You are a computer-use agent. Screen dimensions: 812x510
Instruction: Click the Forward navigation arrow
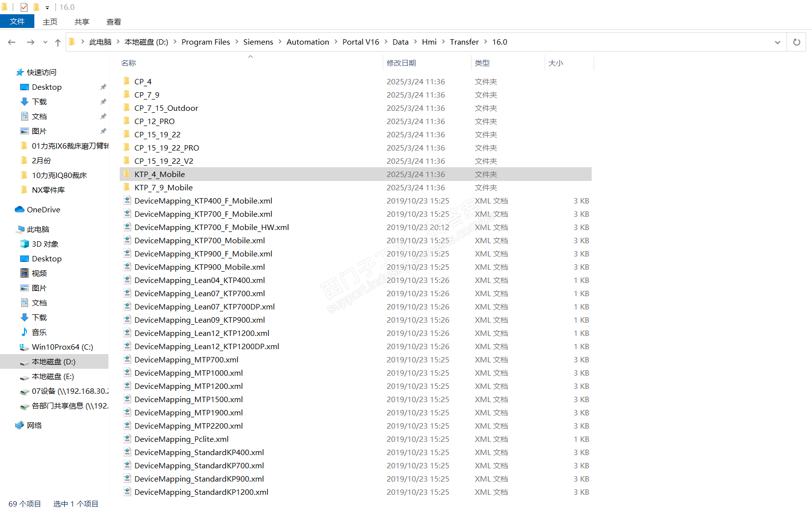[x=30, y=42]
